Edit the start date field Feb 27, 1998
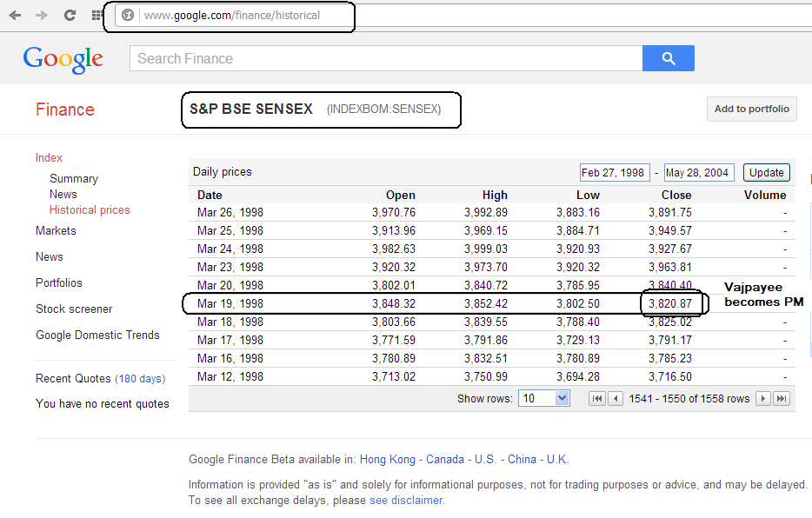This screenshot has width=812, height=518. coord(614,173)
